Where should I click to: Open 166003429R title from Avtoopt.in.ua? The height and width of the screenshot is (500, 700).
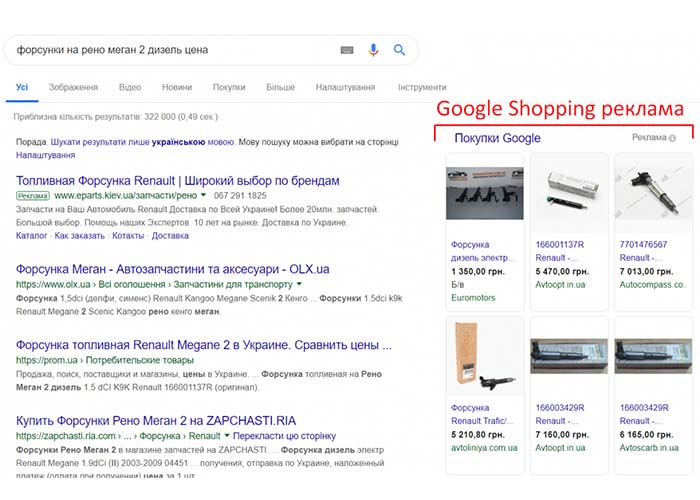(560, 414)
